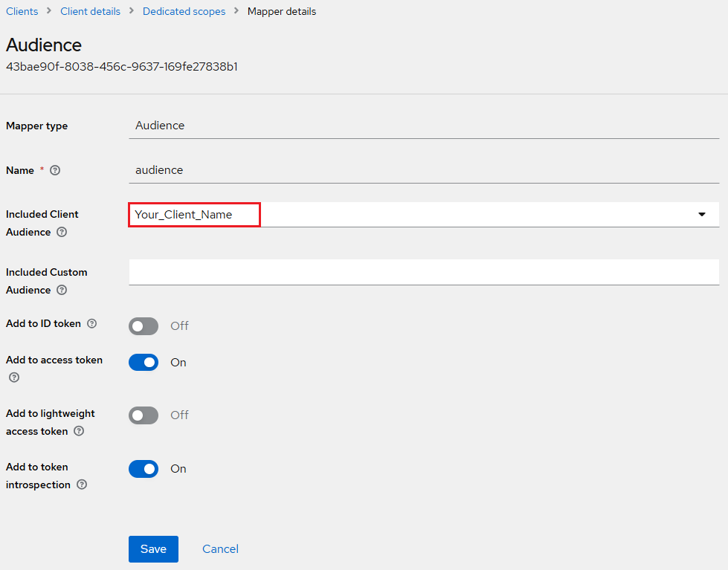Enable the Add to ID token switch

click(144, 326)
